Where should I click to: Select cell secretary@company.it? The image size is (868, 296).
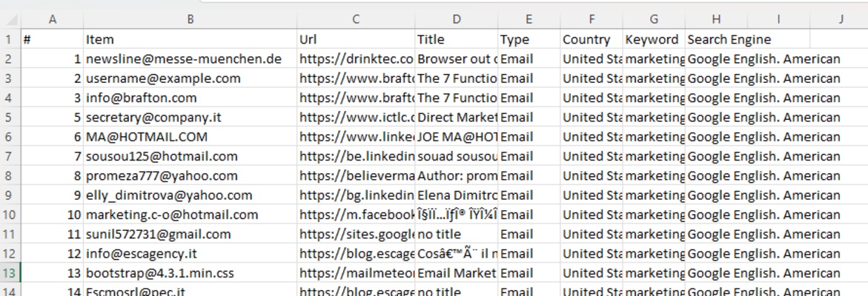click(191, 117)
